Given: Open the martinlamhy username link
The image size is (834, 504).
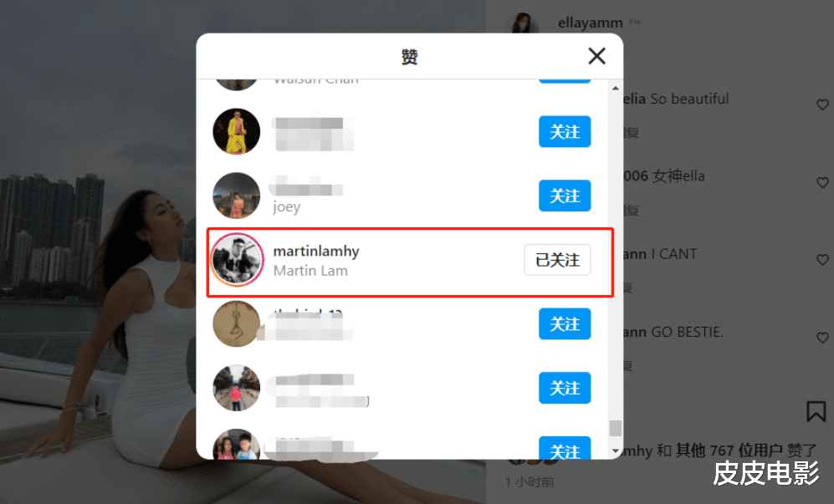Looking at the screenshot, I should (x=316, y=251).
